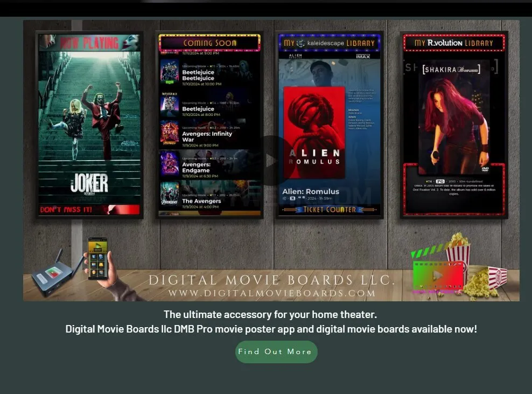Click the Alien Romulus red poster
This screenshot has width=532, height=394.
point(314,133)
